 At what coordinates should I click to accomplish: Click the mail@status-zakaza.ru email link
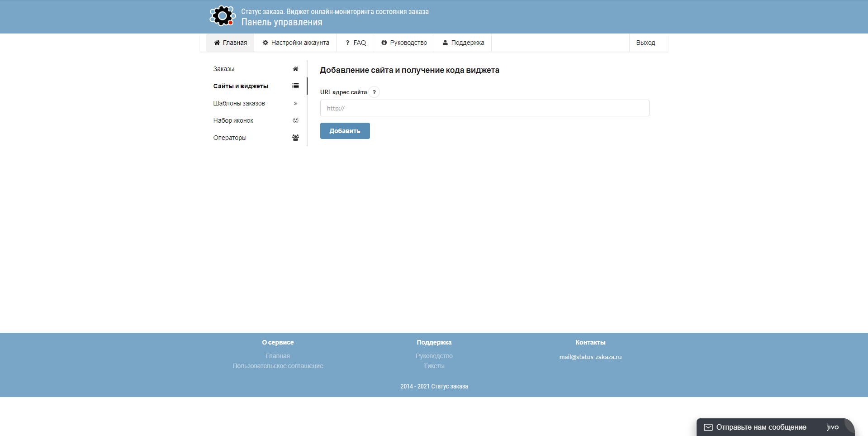[x=590, y=357]
